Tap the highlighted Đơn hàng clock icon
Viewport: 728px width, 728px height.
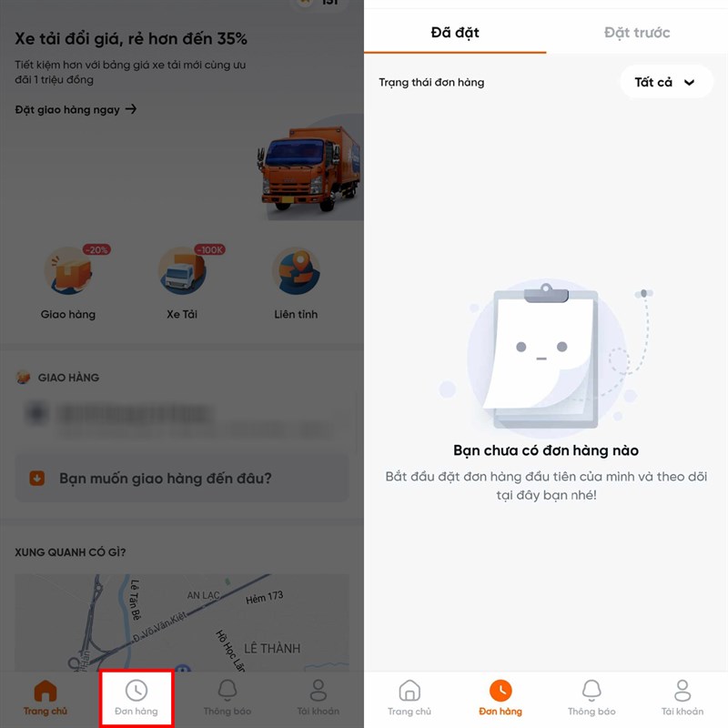click(136, 691)
